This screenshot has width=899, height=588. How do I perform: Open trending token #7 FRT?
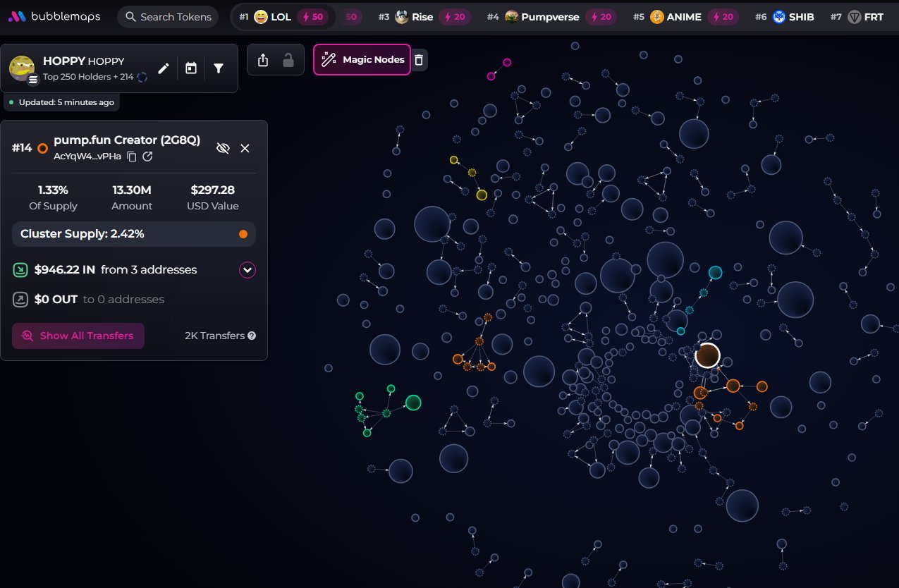click(x=857, y=16)
